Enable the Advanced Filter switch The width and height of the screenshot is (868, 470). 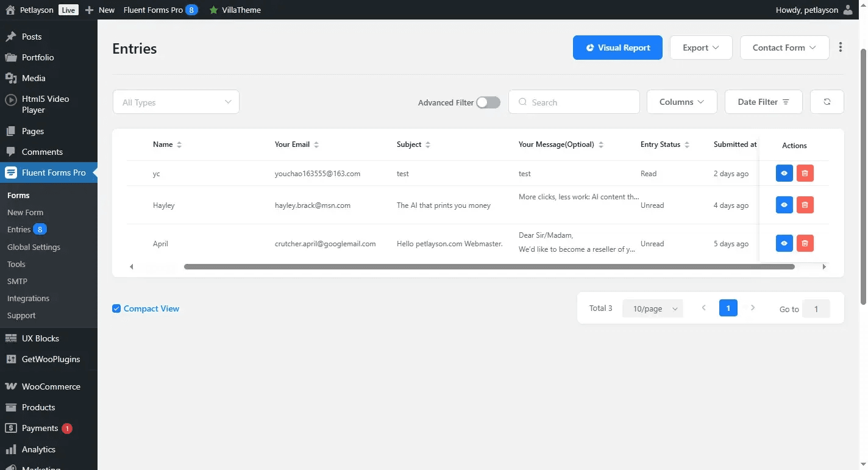tap(488, 102)
